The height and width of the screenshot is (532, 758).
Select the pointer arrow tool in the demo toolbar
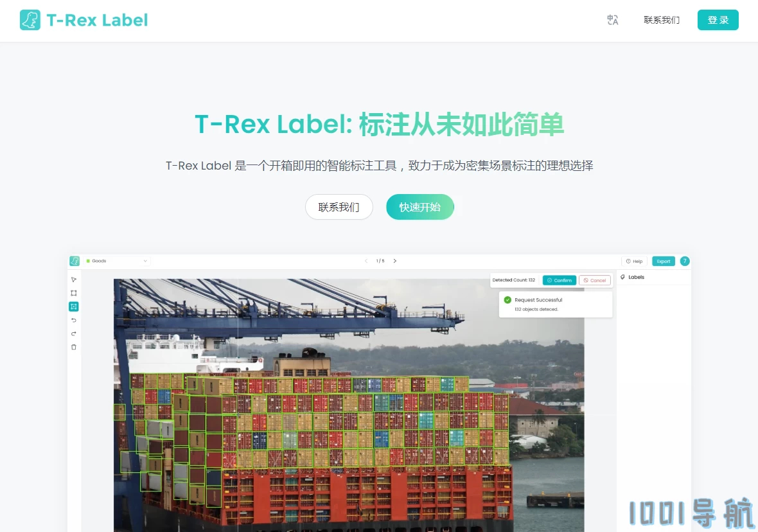pyautogui.click(x=73, y=279)
